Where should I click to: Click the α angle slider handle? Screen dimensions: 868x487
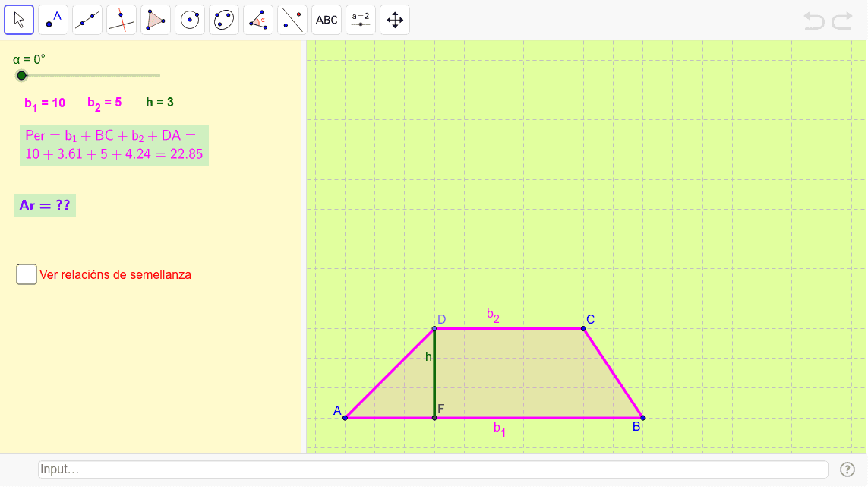pyautogui.click(x=21, y=75)
